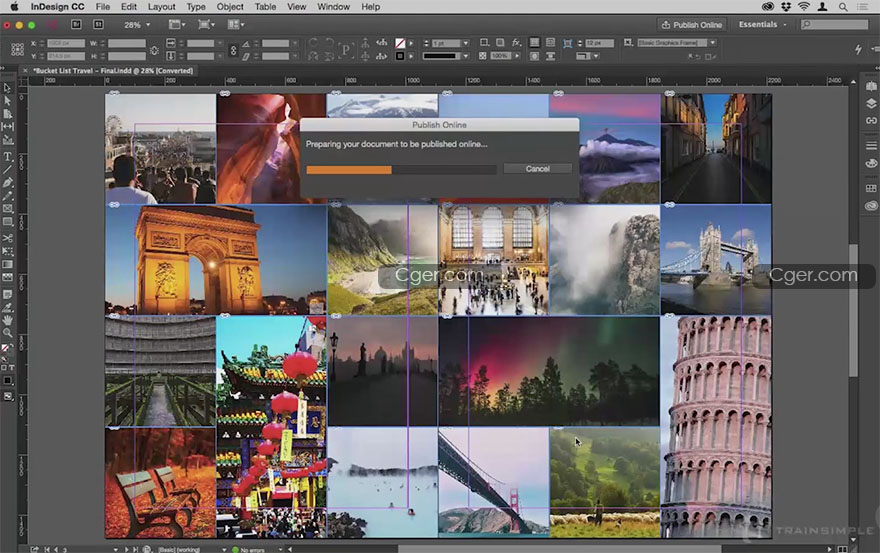The image size is (880, 553).
Task: Open the Stroke panel icon
Action: [x=871, y=145]
